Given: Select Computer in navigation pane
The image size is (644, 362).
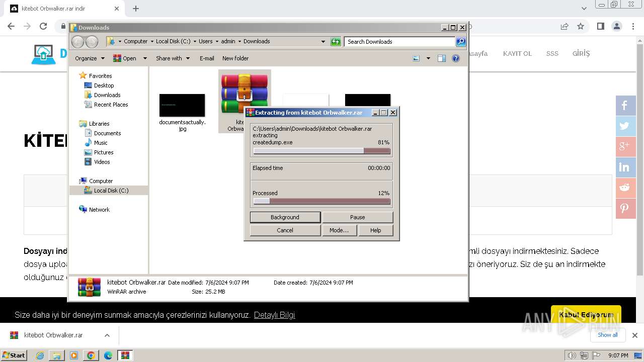Looking at the screenshot, I should [101, 181].
